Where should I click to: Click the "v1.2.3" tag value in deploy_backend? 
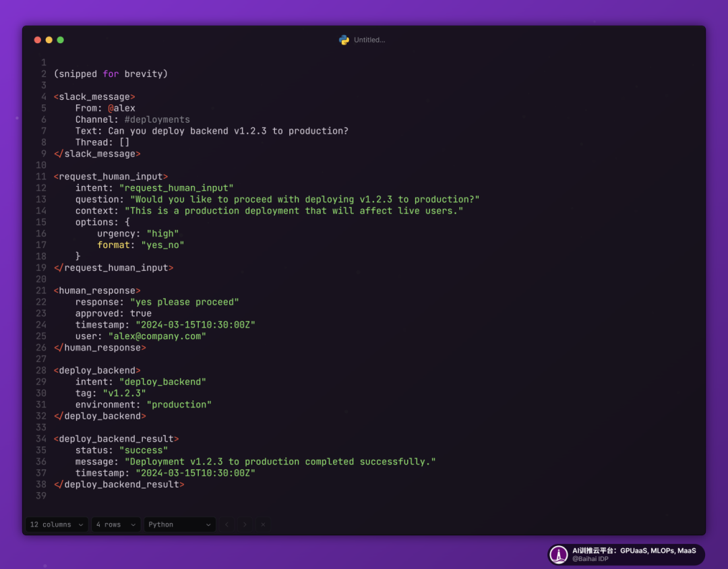tap(124, 392)
